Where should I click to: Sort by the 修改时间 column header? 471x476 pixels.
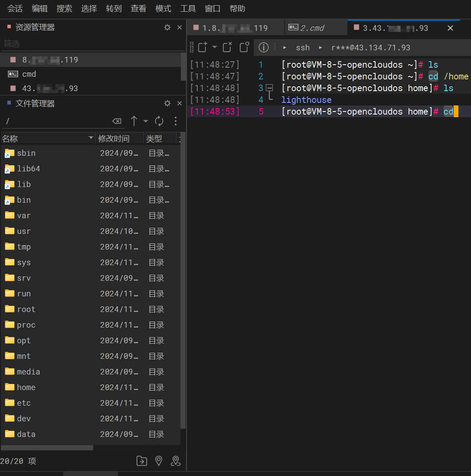[120, 138]
